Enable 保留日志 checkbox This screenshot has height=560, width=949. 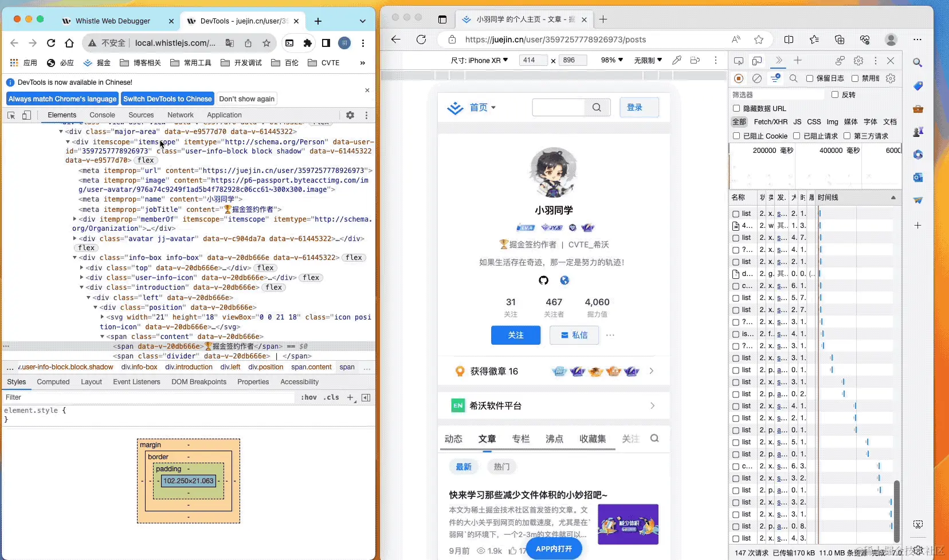pyautogui.click(x=810, y=78)
